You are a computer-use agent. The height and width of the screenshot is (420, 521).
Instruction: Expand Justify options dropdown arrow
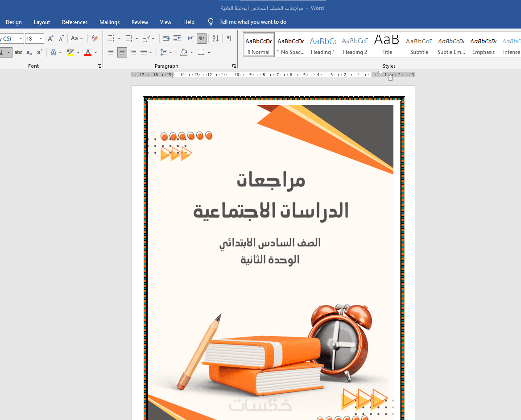(150, 52)
